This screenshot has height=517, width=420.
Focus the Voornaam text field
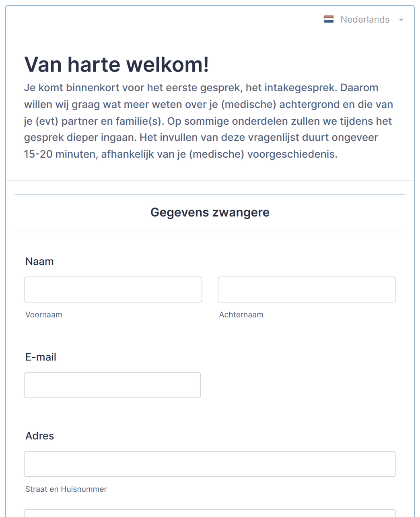(x=113, y=289)
